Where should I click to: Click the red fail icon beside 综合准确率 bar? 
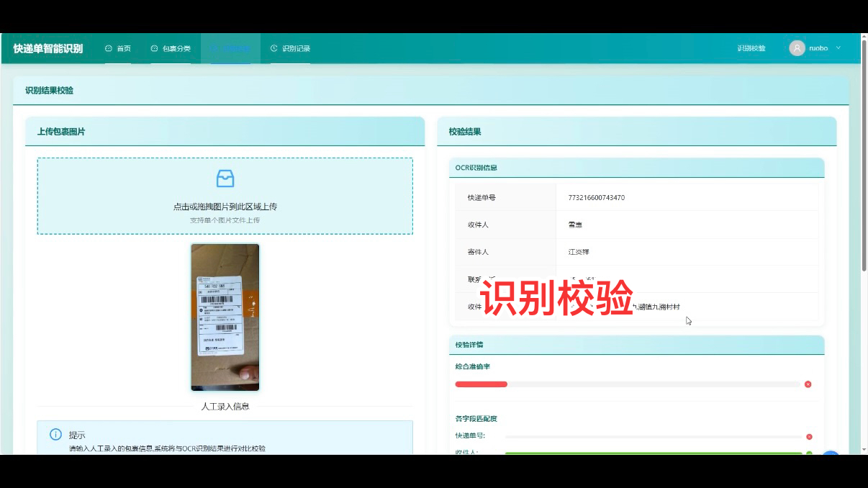(808, 384)
